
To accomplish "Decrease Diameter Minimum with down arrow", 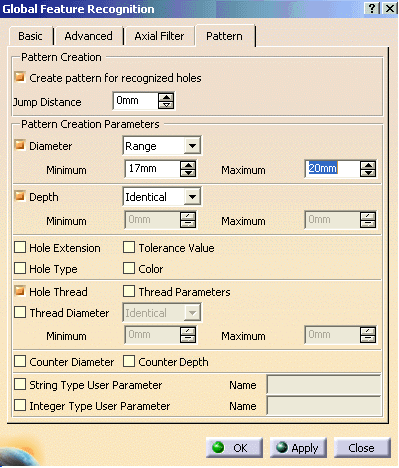I will point(188,172).
